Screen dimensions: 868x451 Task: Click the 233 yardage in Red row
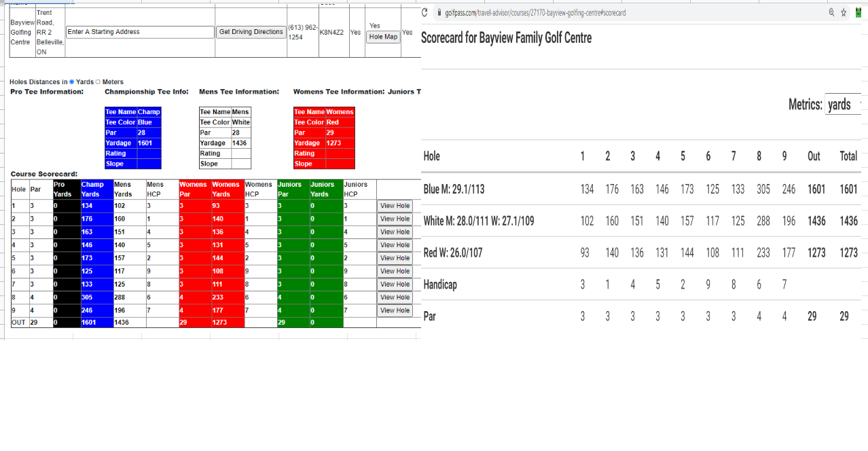pyautogui.click(x=763, y=253)
